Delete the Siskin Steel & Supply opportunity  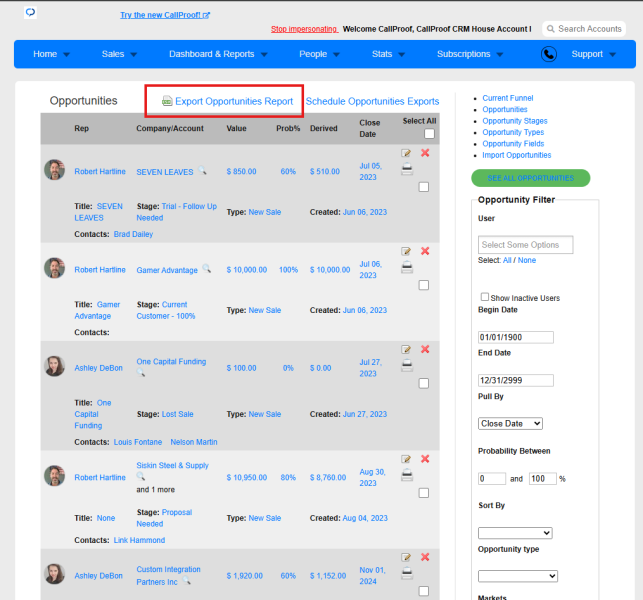click(425, 459)
